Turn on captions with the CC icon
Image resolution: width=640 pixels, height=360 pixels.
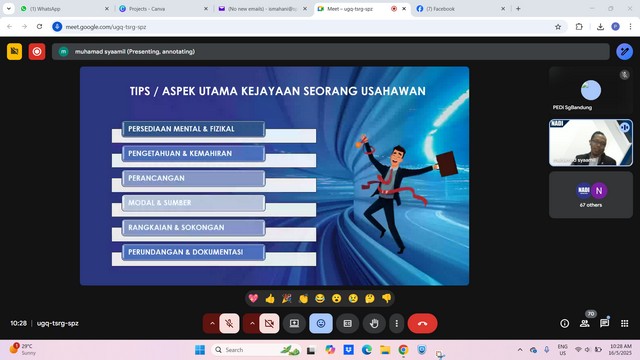click(x=347, y=323)
